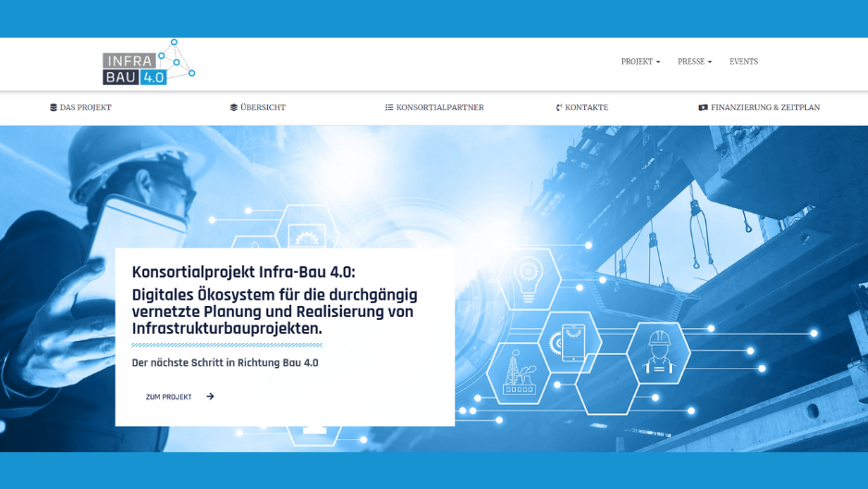The width and height of the screenshot is (868, 489).
Task: Click the 'Digitales Ökosystem' headline paragraph
Action: [275, 312]
